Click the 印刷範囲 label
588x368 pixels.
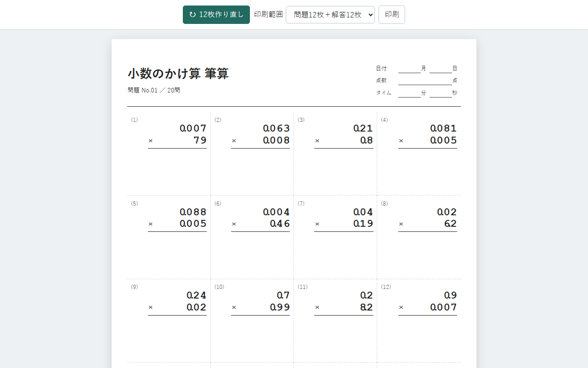pos(268,14)
